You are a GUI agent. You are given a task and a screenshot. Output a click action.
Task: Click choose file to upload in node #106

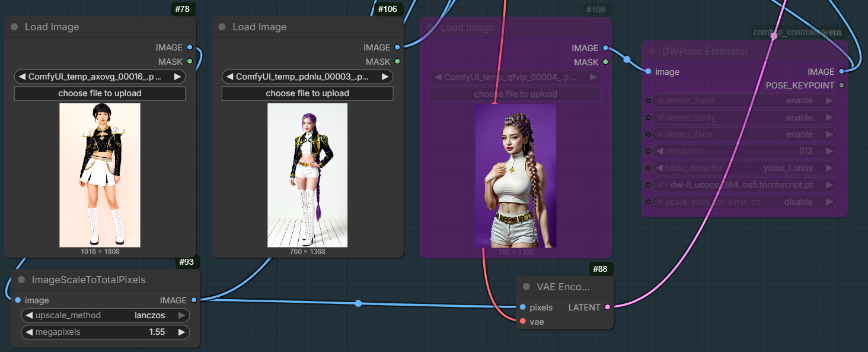pyautogui.click(x=307, y=93)
